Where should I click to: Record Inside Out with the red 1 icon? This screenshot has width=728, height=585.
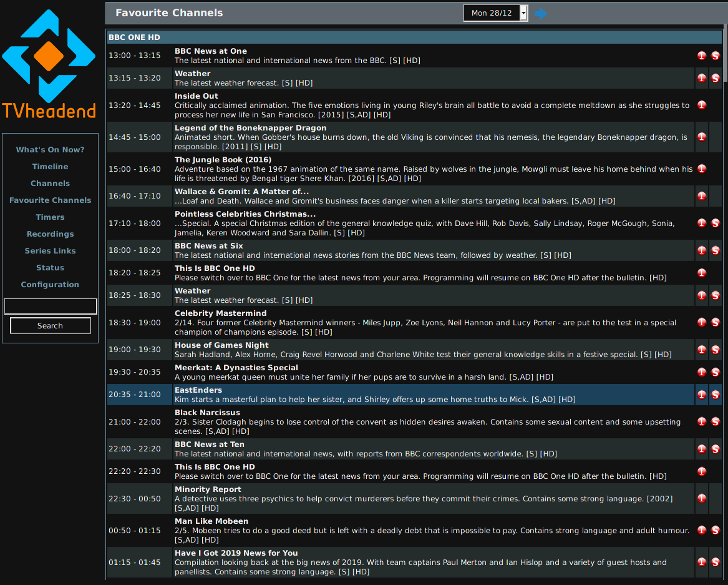pos(702,105)
